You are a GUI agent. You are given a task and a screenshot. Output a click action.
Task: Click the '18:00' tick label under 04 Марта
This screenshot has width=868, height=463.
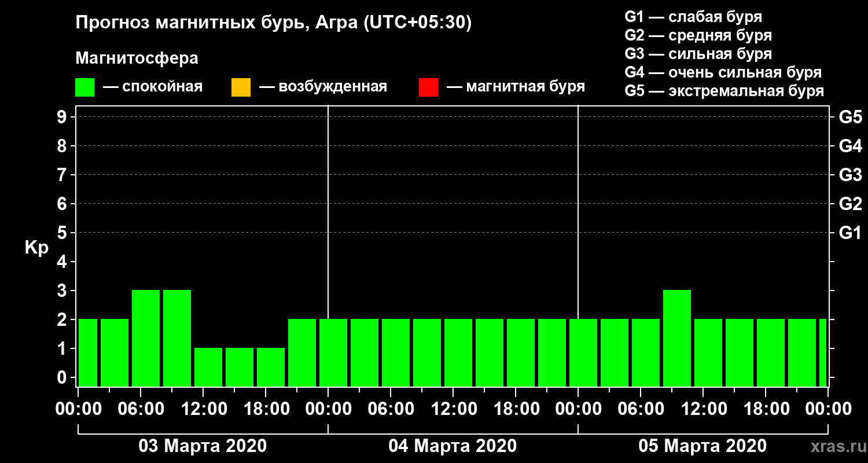[516, 409]
